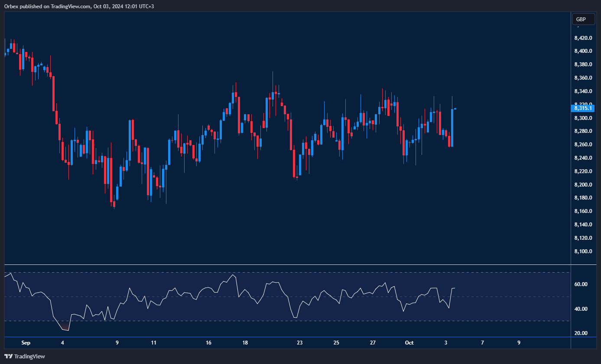Click the 8,200.0 price scale label
601x364 pixels.
(583, 185)
